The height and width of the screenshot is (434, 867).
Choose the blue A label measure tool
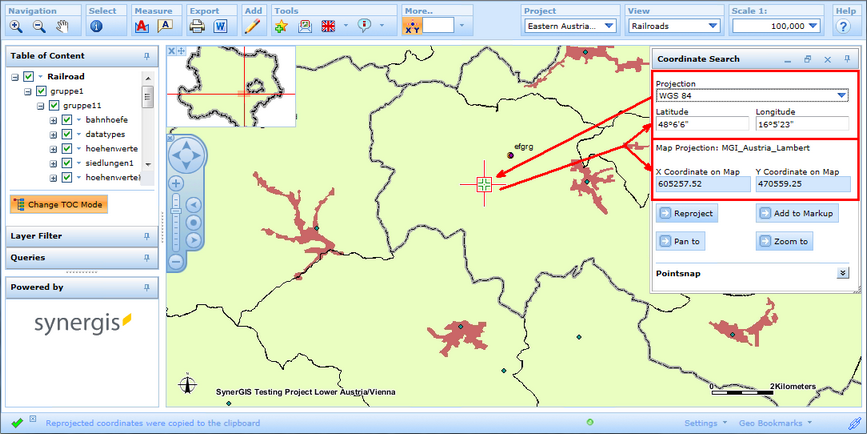[165, 26]
